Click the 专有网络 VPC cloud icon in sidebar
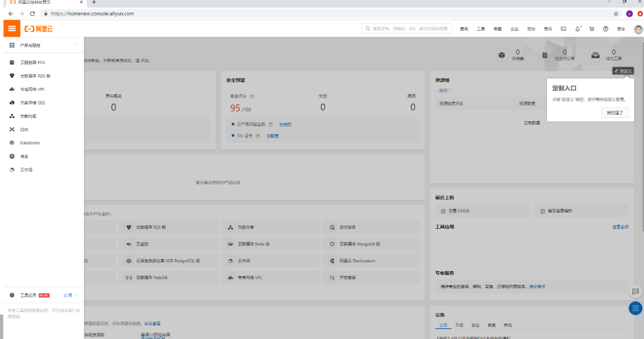 [12, 89]
